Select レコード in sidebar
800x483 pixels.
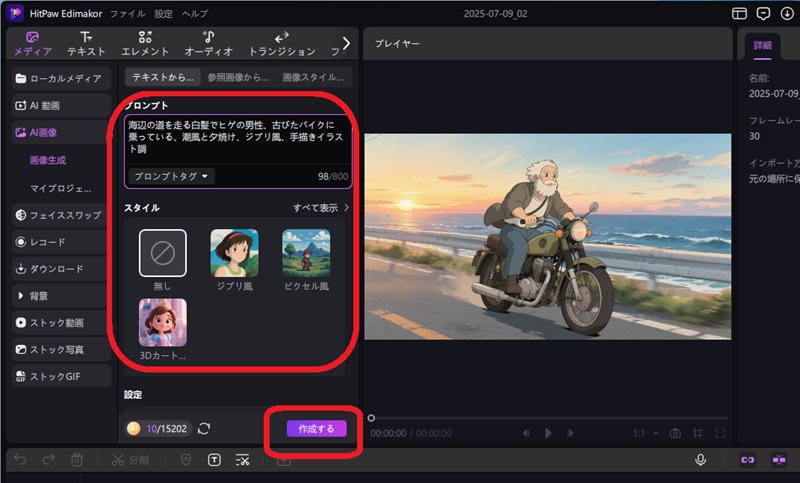pos(61,242)
